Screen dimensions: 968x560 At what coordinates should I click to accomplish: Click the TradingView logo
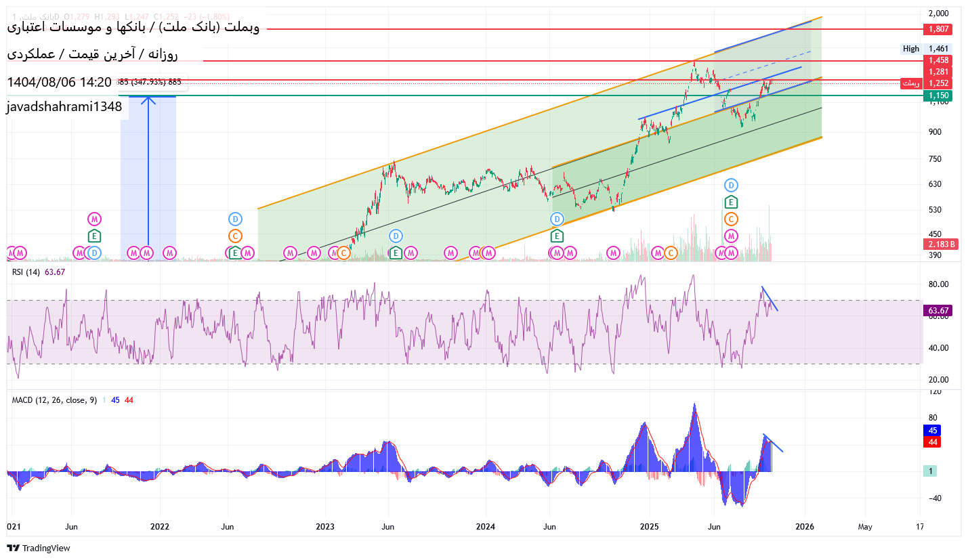coord(39,548)
